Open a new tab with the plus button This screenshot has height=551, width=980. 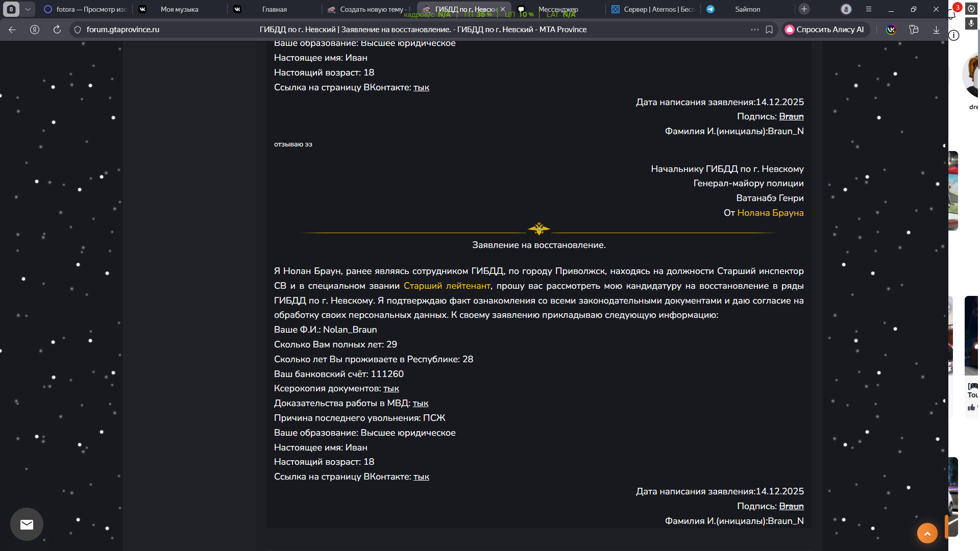coord(804,9)
